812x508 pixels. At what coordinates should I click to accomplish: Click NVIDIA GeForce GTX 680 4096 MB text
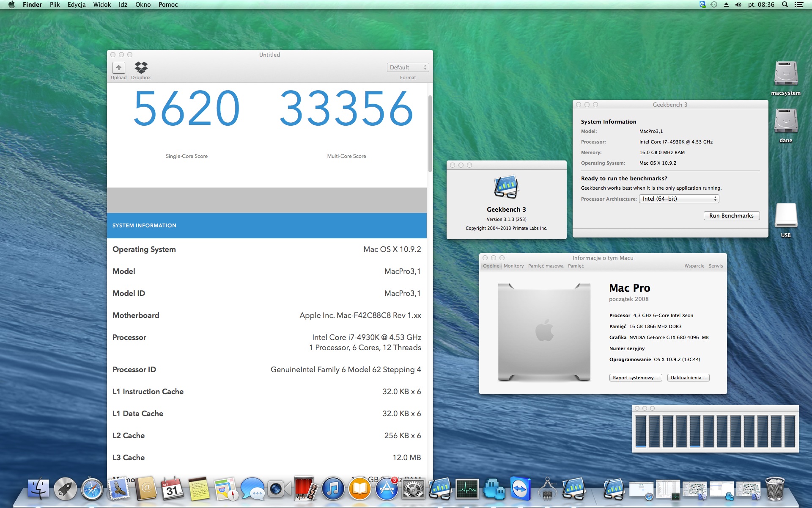(669, 337)
